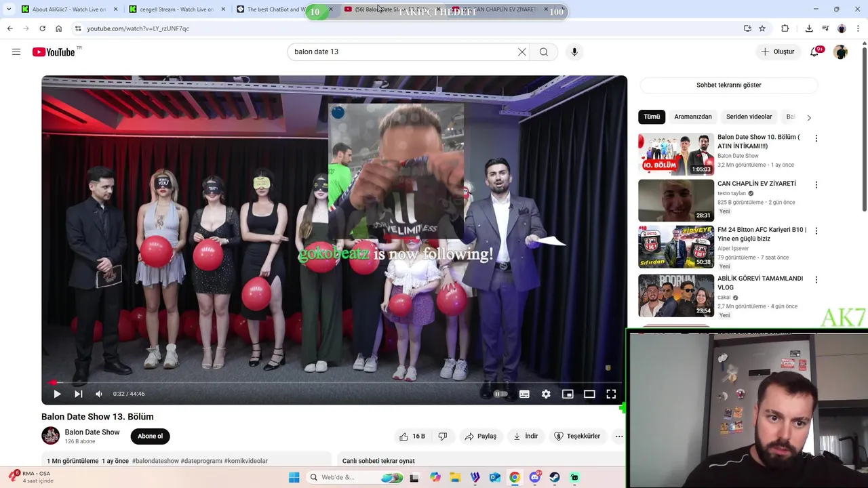Open options for ABİLİK GÖREVİ video
This screenshot has height=488, width=868.
pyautogui.click(x=816, y=279)
